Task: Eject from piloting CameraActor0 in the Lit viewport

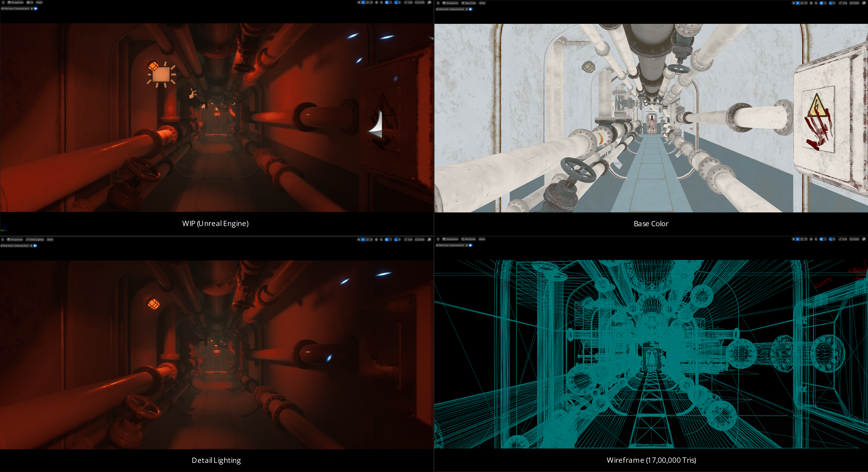Action: (32, 8)
